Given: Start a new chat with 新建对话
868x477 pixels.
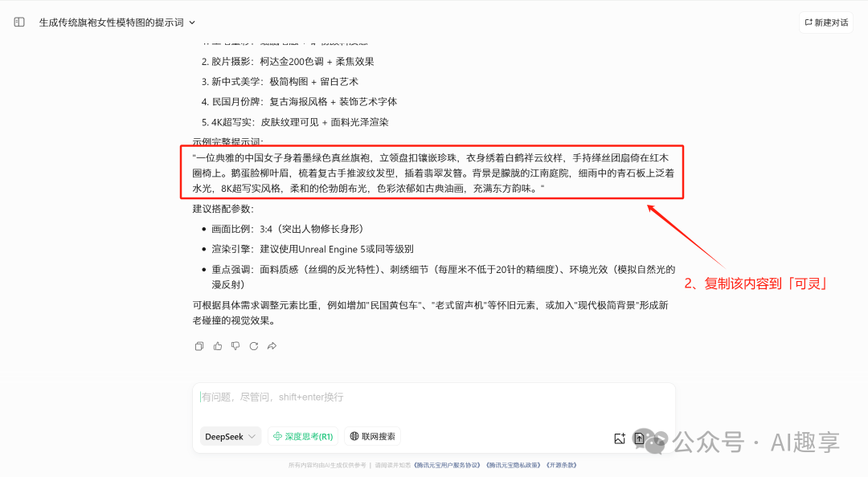Looking at the screenshot, I should (x=826, y=22).
